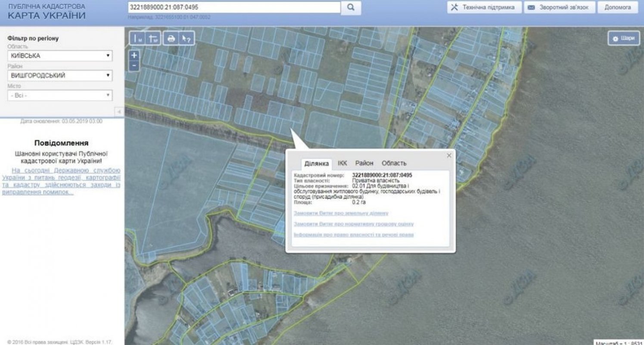
Task: Select the Область tab in popup
Action: tap(394, 163)
